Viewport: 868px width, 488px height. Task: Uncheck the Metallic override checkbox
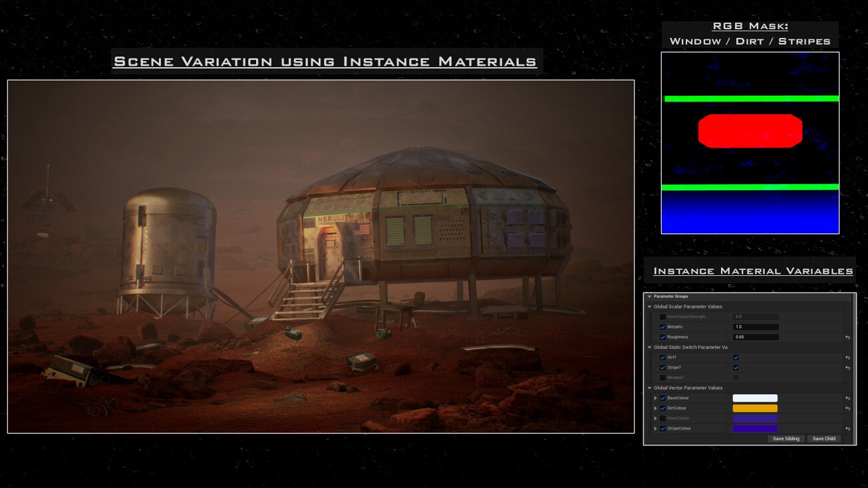[x=662, y=327]
